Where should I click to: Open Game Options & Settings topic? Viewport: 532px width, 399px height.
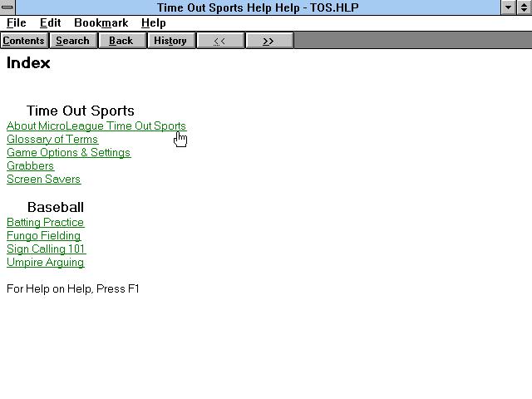click(68, 152)
